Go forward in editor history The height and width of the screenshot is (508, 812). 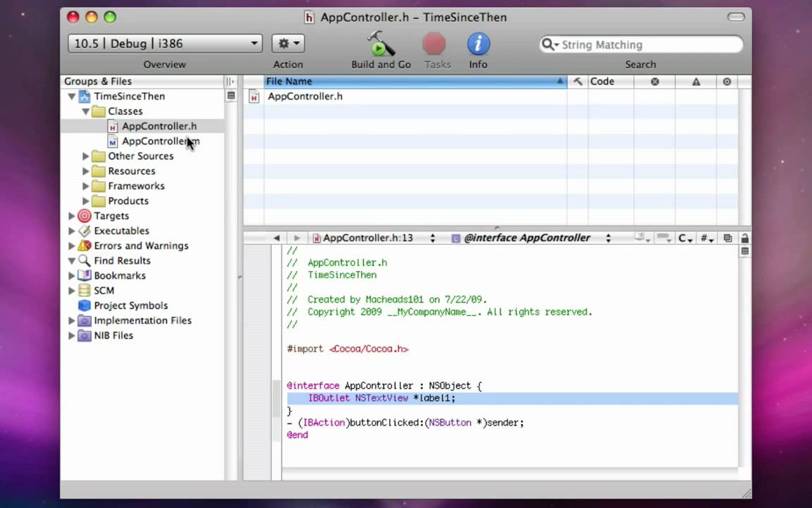coord(297,238)
